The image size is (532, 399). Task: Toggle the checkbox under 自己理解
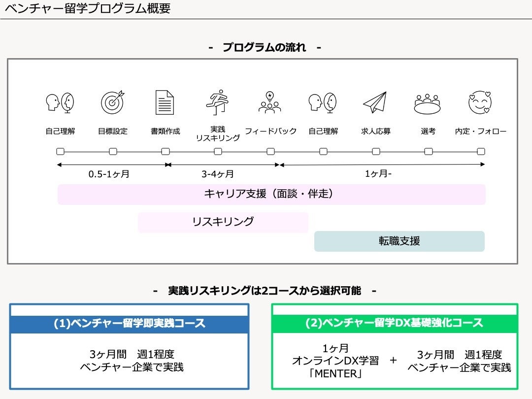pyautogui.click(x=60, y=152)
